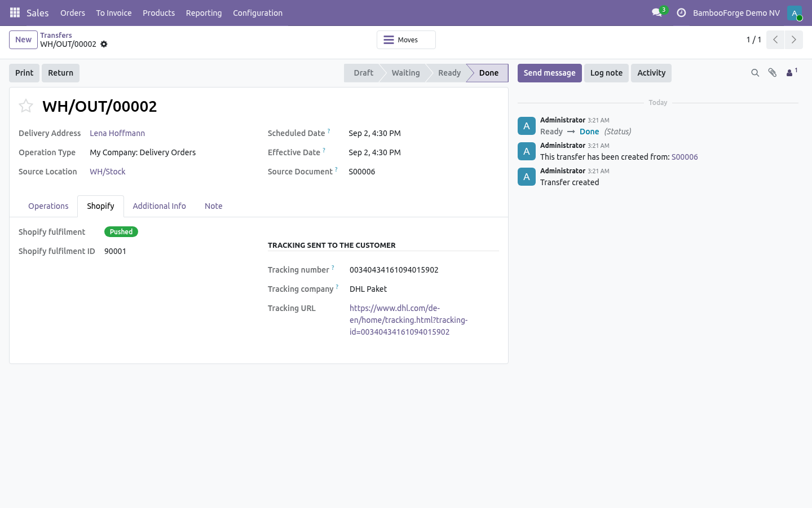Click the Tracking company help tooltip icon

(x=337, y=287)
